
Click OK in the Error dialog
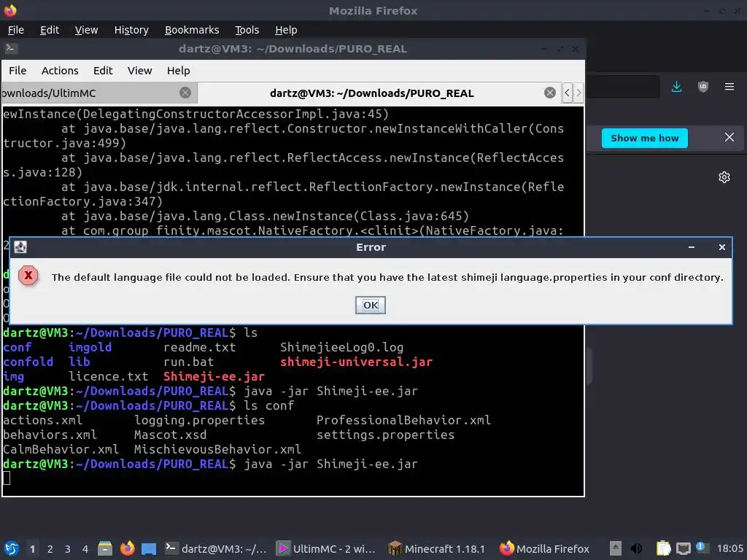[370, 306]
